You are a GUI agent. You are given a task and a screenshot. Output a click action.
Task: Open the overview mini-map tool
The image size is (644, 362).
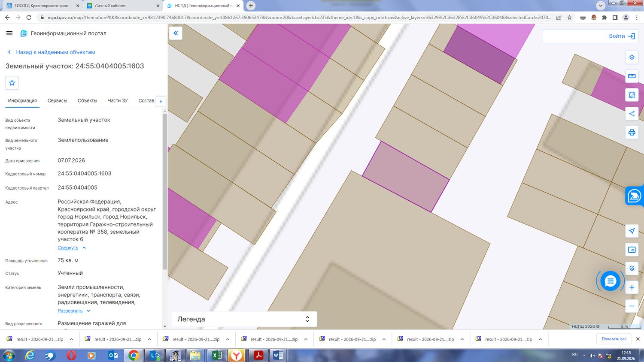(632, 250)
